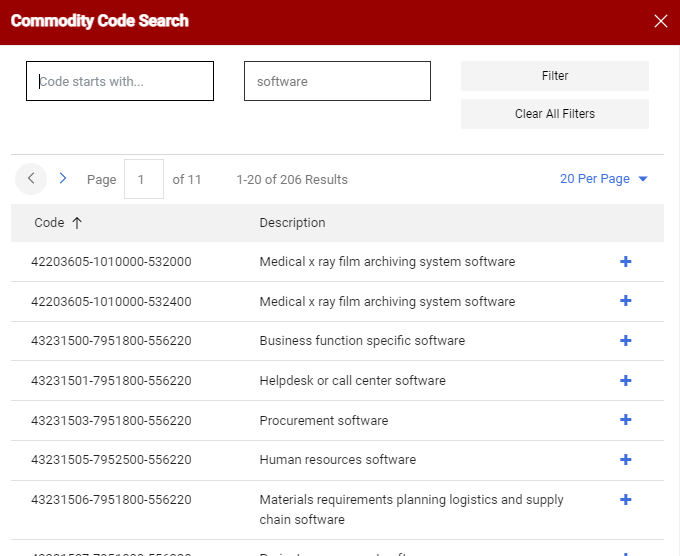Open the 20 Per Page dropdown
680x556 pixels.
point(604,179)
